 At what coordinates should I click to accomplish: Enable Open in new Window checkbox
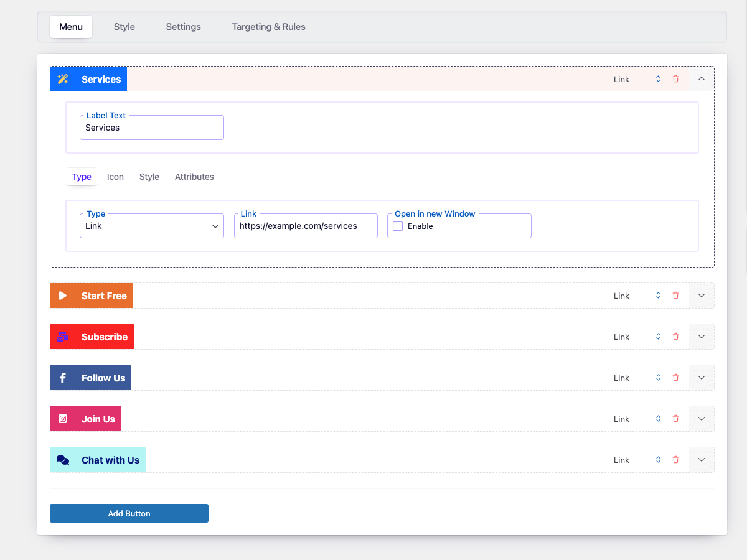point(398,226)
